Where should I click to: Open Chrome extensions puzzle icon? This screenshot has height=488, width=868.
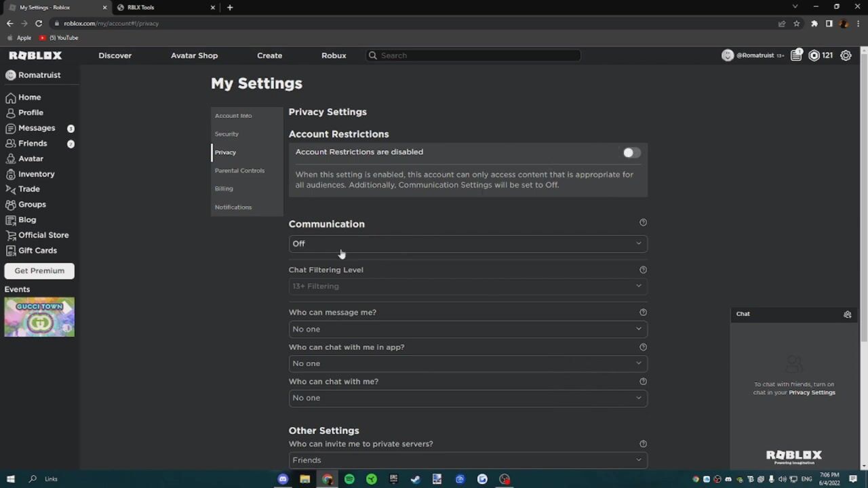tap(814, 23)
